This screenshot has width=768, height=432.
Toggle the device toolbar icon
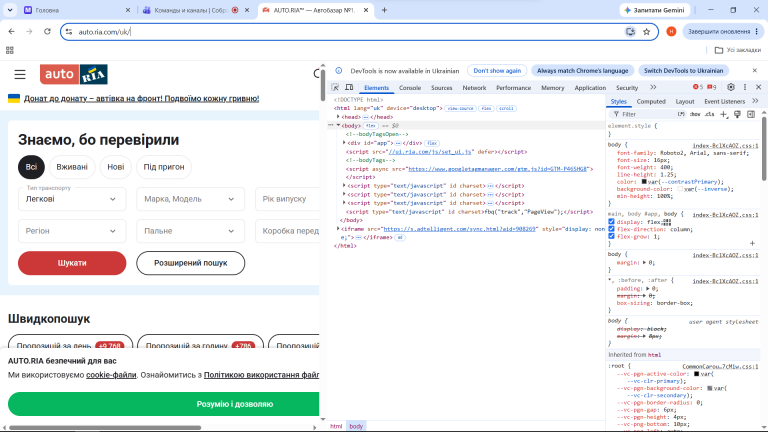(x=349, y=88)
